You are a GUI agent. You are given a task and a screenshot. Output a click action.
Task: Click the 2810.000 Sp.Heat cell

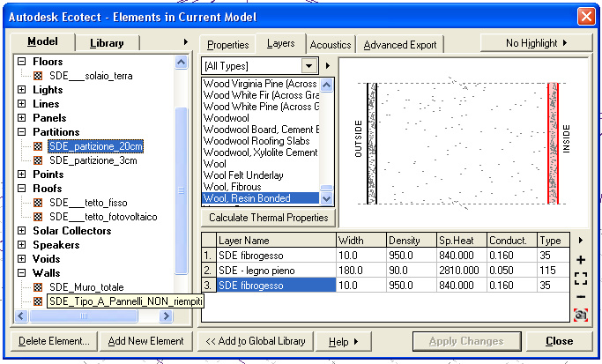click(462, 271)
